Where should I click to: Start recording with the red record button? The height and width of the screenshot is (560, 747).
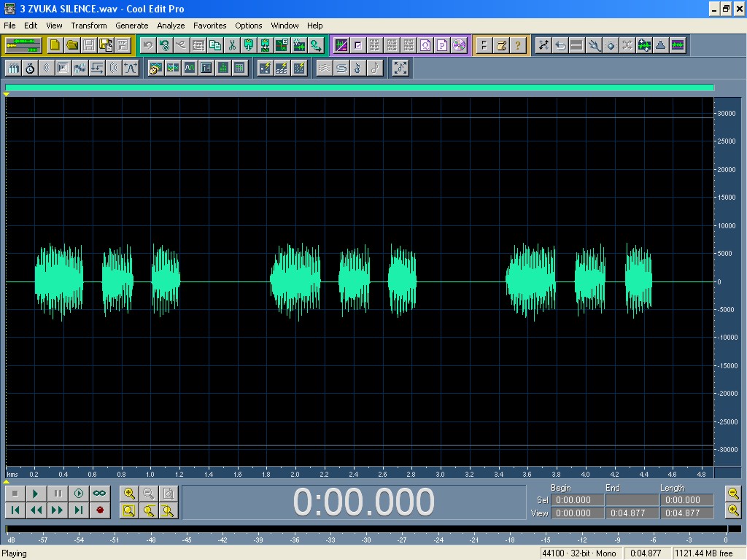tap(99, 510)
